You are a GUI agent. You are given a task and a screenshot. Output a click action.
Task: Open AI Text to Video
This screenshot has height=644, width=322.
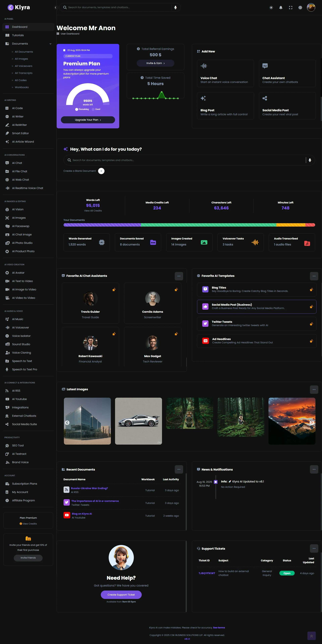coord(22,281)
